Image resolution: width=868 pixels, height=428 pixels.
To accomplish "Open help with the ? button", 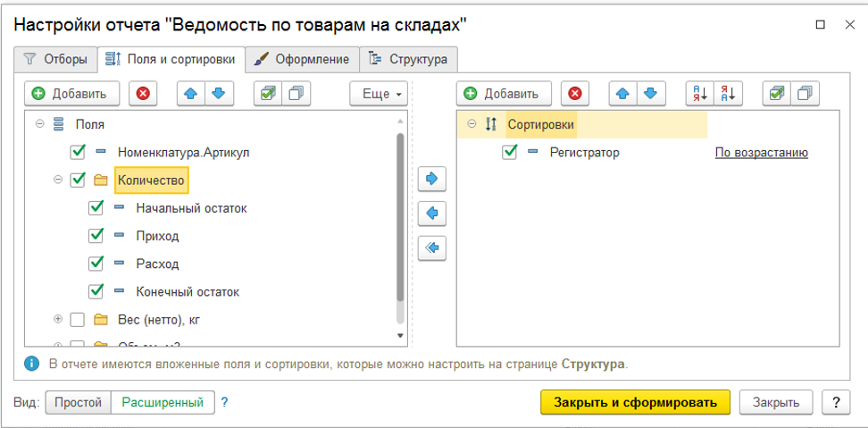I will 836,402.
